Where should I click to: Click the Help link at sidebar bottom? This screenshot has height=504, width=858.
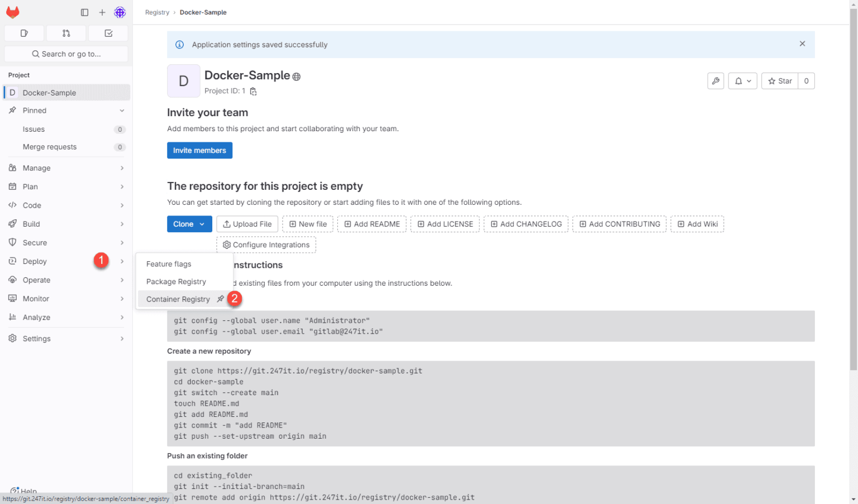23,491
